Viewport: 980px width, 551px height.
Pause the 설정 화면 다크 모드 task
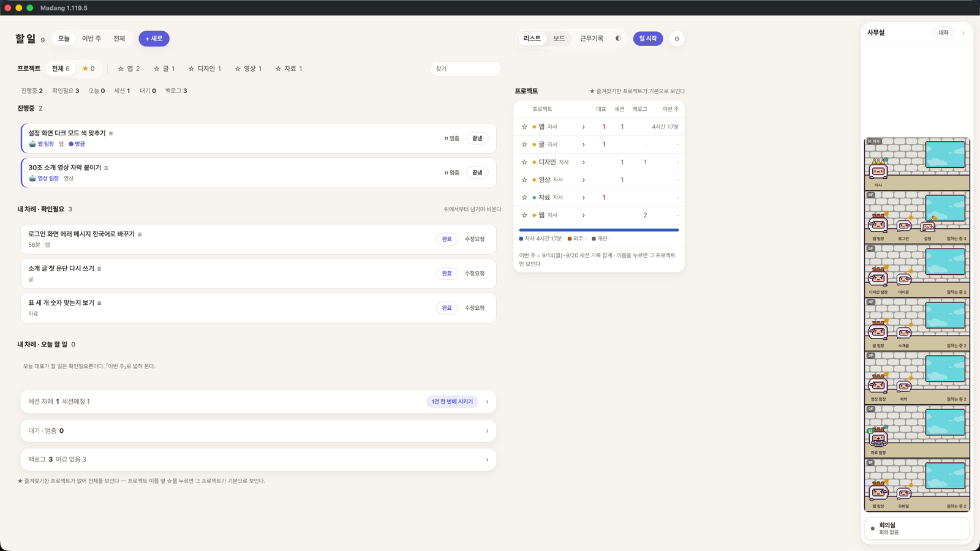click(x=452, y=138)
